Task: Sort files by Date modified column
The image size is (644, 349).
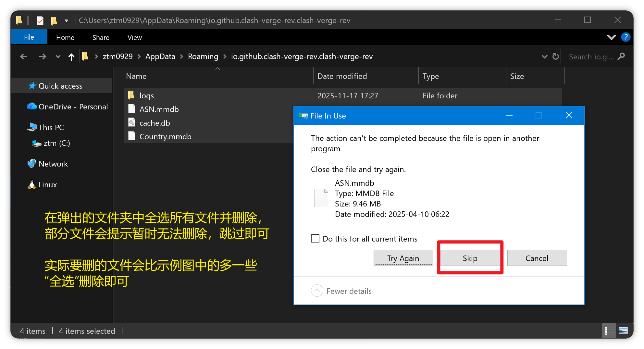Action: pos(342,76)
